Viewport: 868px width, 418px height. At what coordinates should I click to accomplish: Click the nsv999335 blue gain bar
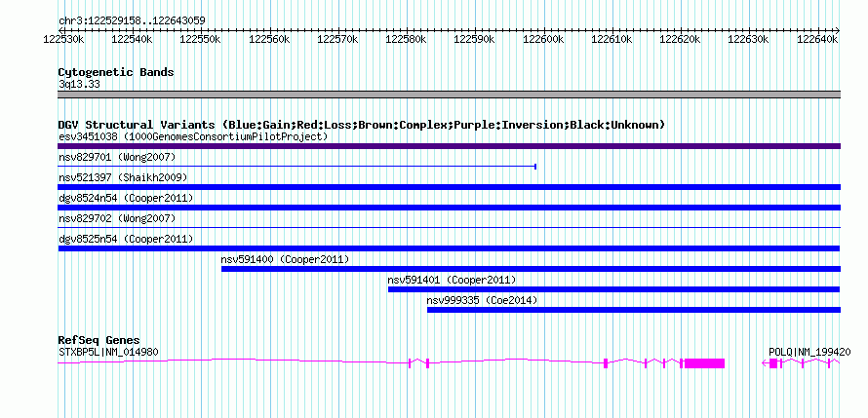coord(634,310)
